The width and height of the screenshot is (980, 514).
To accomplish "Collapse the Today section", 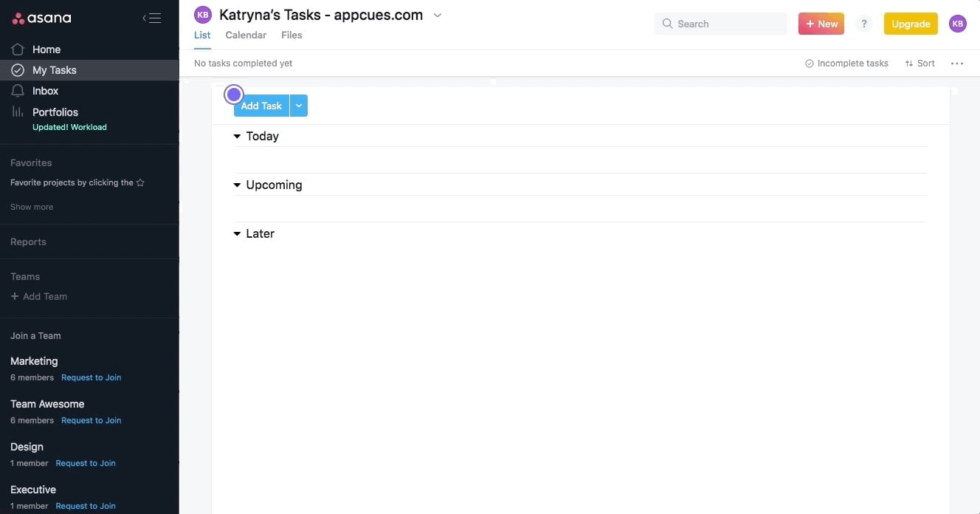I will pos(237,137).
